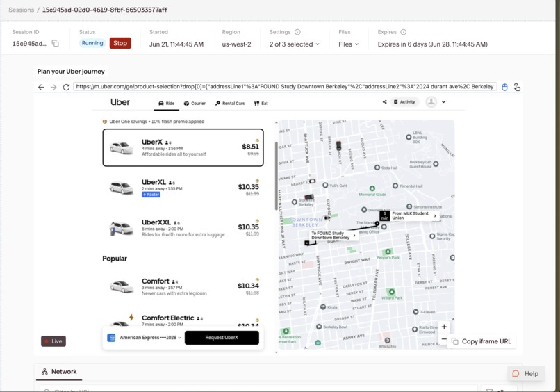Click the UberXL $10.35 price

[249, 187]
